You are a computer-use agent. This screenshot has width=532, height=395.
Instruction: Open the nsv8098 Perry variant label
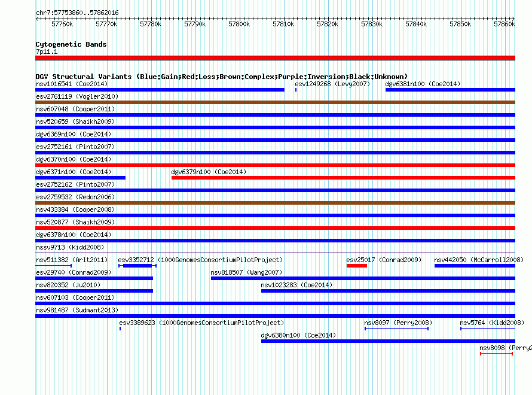point(505,348)
